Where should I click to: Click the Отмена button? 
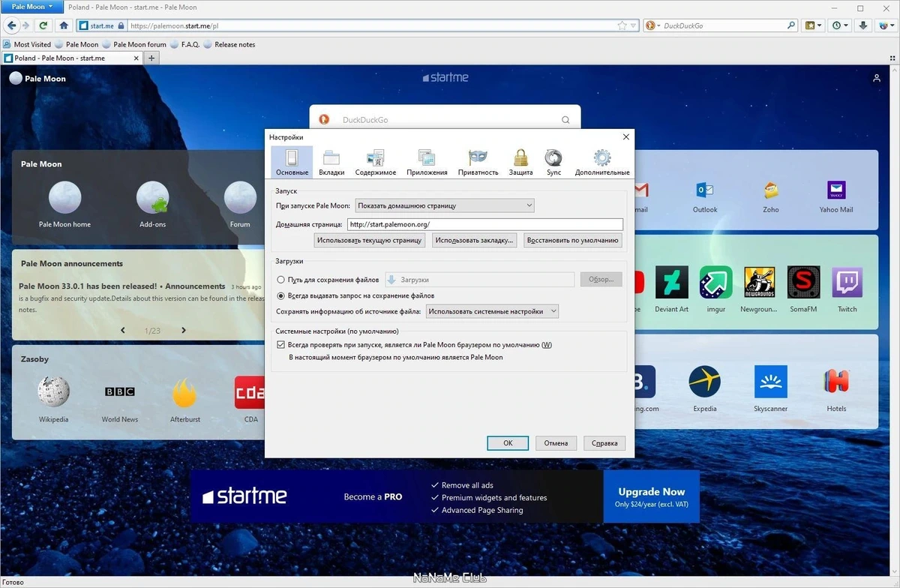(556, 443)
